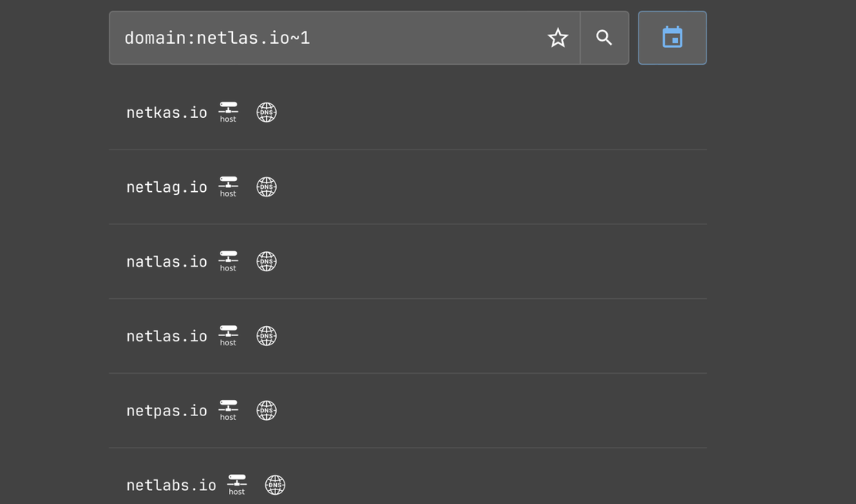Click the DNS globe icon for netlag.io
Screen dimensions: 856x504
click(x=266, y=186)
